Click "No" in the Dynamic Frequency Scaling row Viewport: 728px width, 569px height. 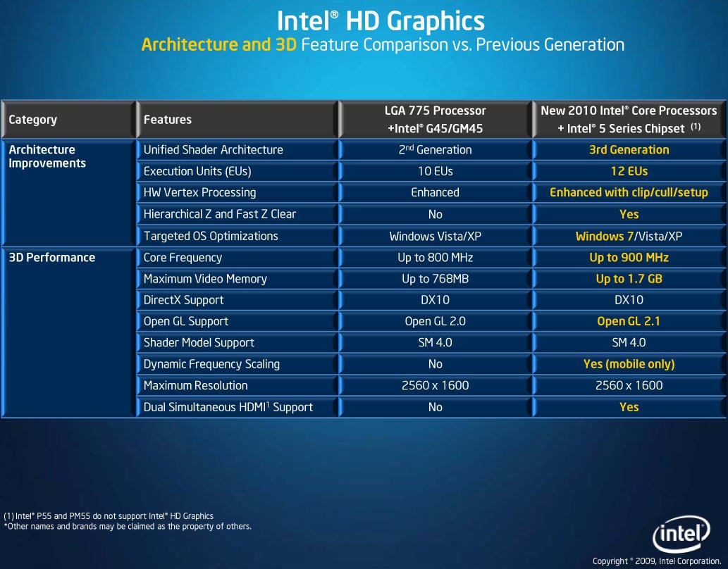tap(435, 364)
